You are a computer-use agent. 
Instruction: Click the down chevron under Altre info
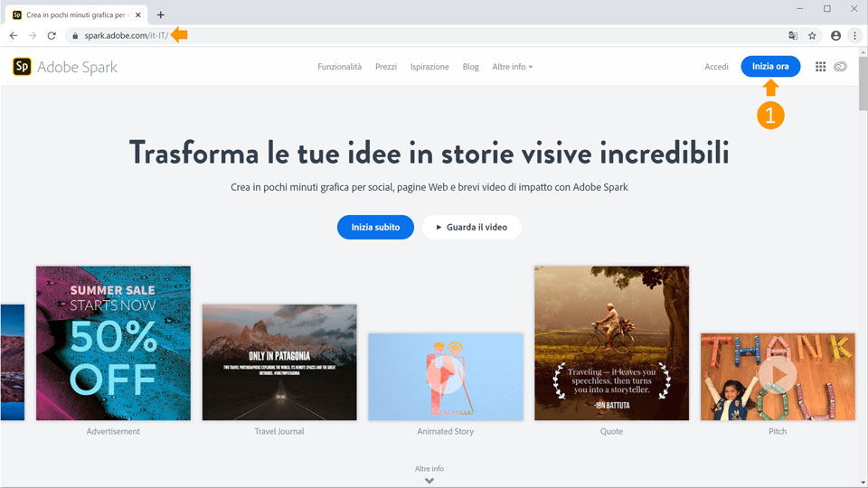429,481
